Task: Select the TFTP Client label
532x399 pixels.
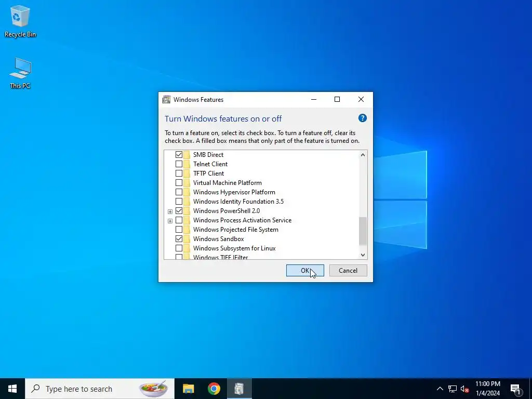Action: [209, 174]
